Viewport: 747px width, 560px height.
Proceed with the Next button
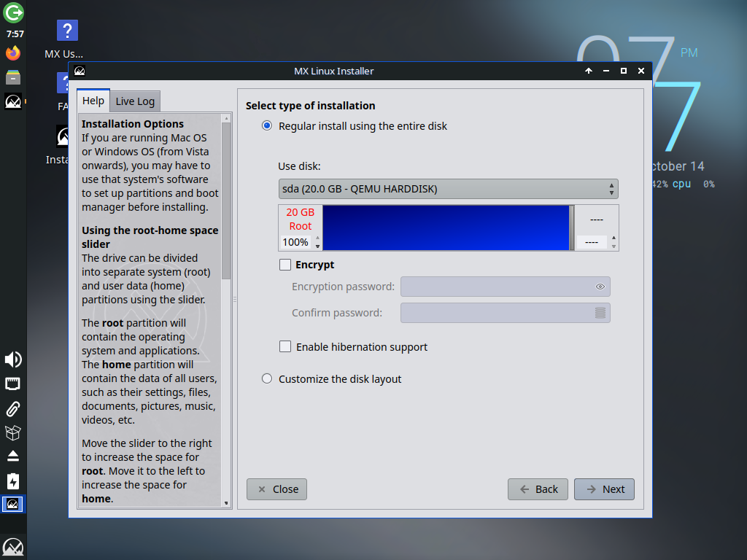604,489
